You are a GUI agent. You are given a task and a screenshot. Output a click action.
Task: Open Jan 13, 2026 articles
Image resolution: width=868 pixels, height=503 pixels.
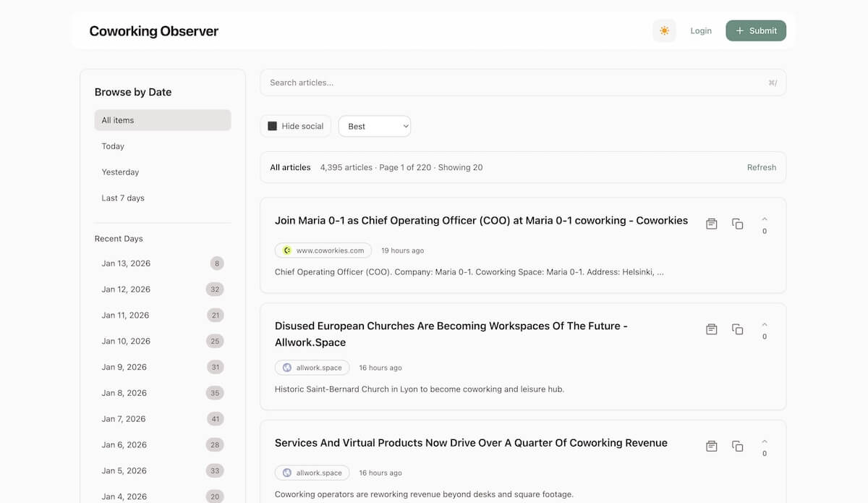[163, 263]
